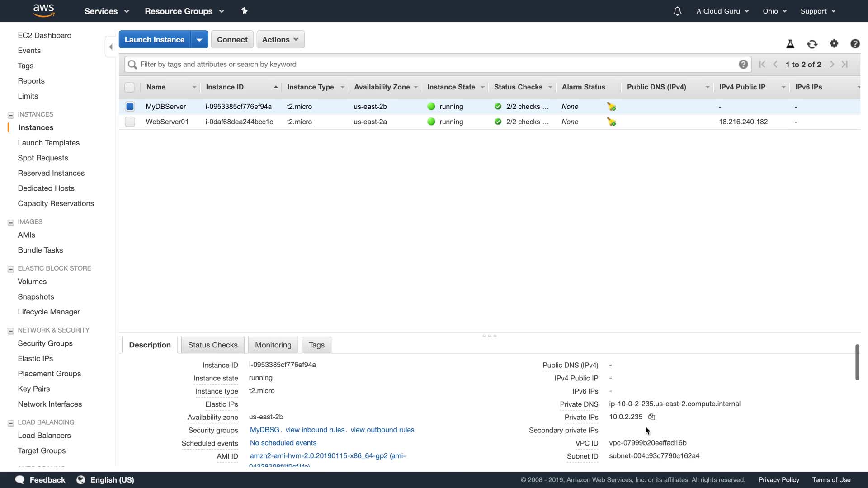Image resolution: width=868 pixels, height=488 pixels.
Task: Open the Monitoring tab
Action: tap(273, 345)
